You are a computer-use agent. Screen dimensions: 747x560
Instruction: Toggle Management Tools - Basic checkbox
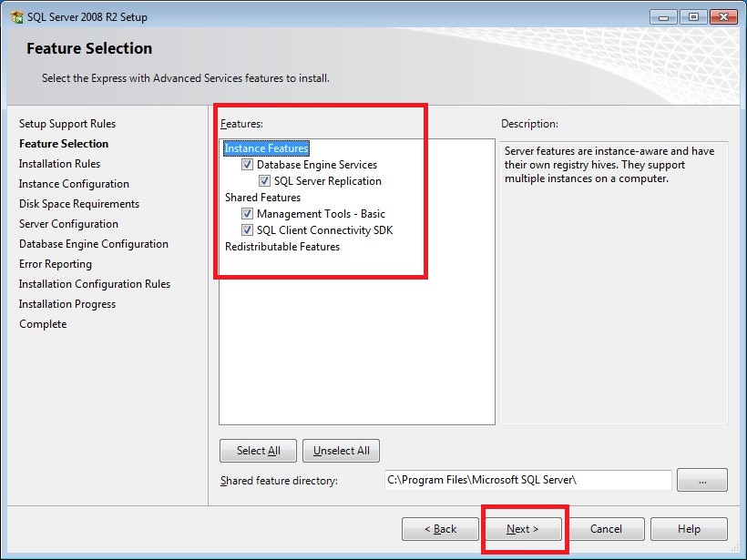click(x=247, y=214)
